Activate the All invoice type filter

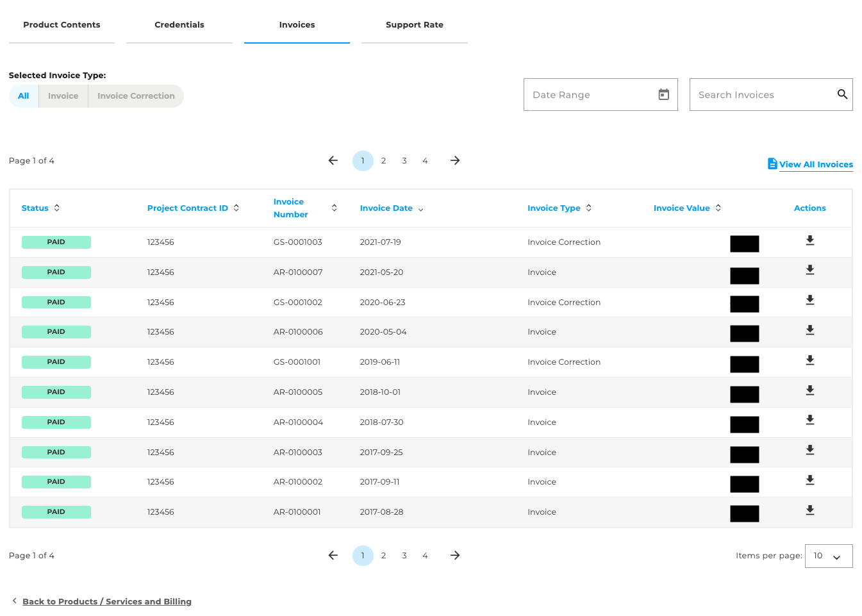pyautogui.click(x=23, y=96)
